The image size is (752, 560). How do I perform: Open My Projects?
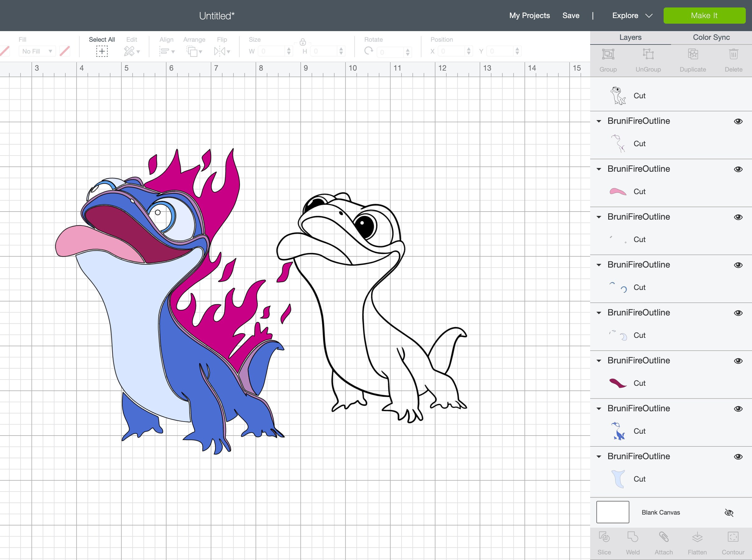pyautogui.click(x=529, y=15)
